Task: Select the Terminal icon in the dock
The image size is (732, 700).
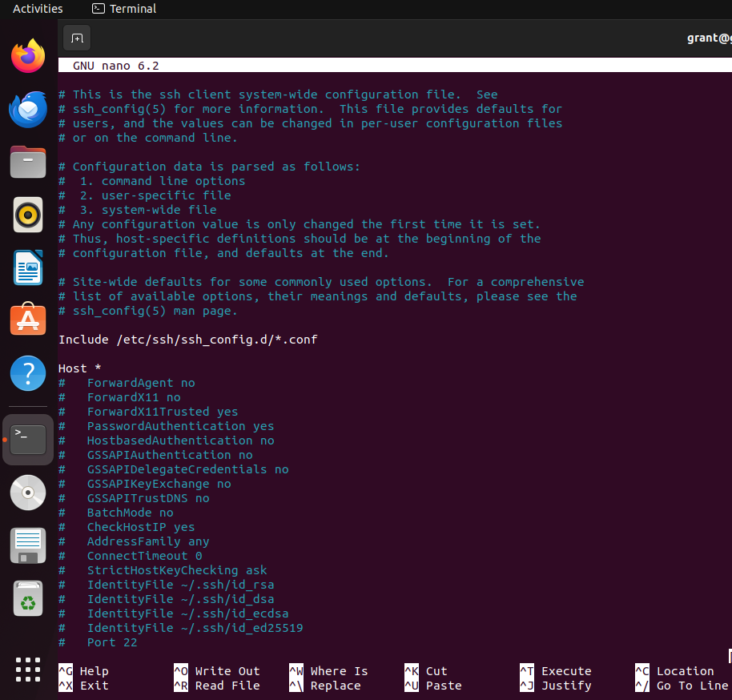Action: click(x=28, y=439)
